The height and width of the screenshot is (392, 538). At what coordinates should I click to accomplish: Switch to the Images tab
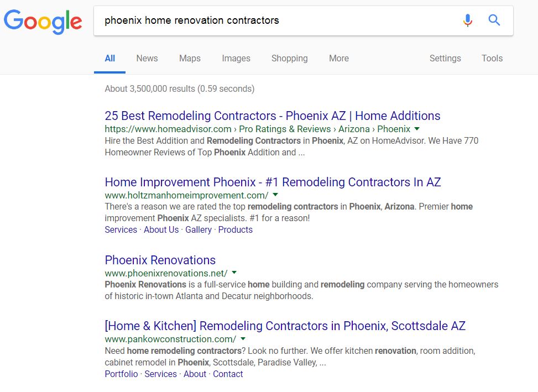coord(236,58)
